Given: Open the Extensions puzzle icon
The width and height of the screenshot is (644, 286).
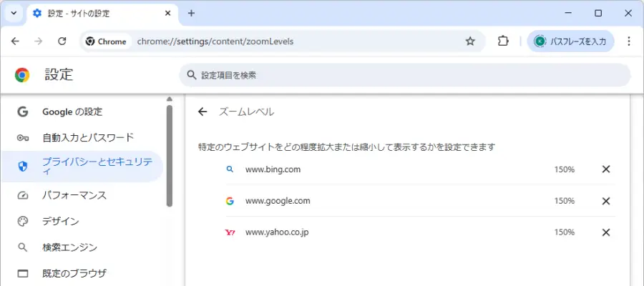Looking at the screenshot, I should pyautogui.click(x=503, y=41).
